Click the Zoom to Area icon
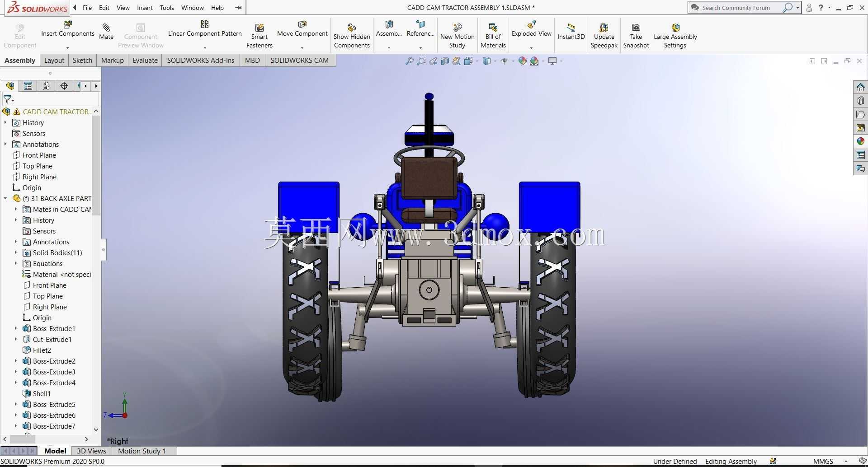This screenshot has width=868, height=467. tap(421, 61)
